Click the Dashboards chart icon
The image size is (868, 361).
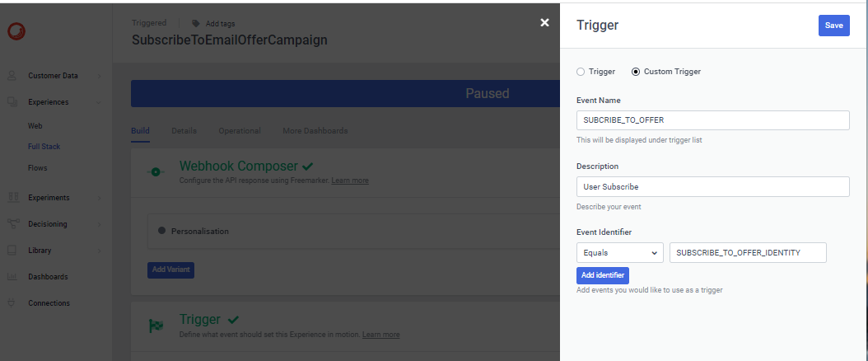pos(12,277)
